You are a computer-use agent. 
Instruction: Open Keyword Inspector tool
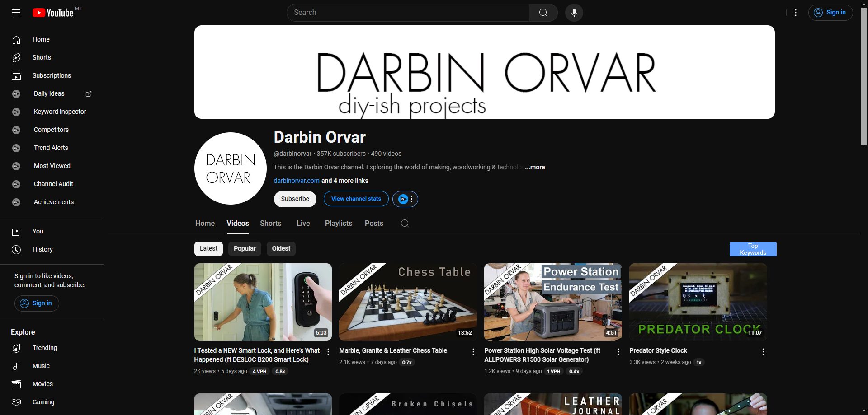coord(52,112)
